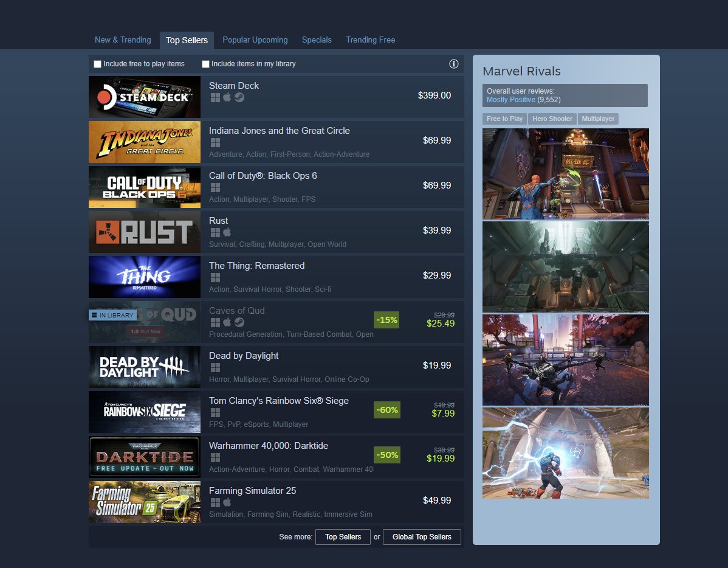
Task: Open Darktide capsule image
Action: [x=145, y=457]
